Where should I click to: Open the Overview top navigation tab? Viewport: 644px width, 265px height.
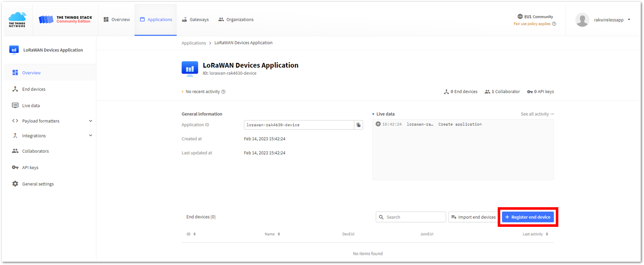pos(117,20)
